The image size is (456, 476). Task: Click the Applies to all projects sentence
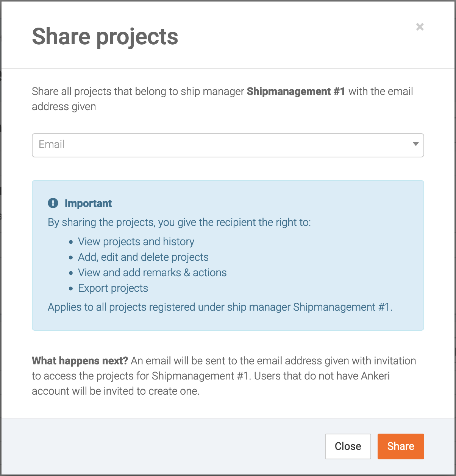click(x=220, y=307)
